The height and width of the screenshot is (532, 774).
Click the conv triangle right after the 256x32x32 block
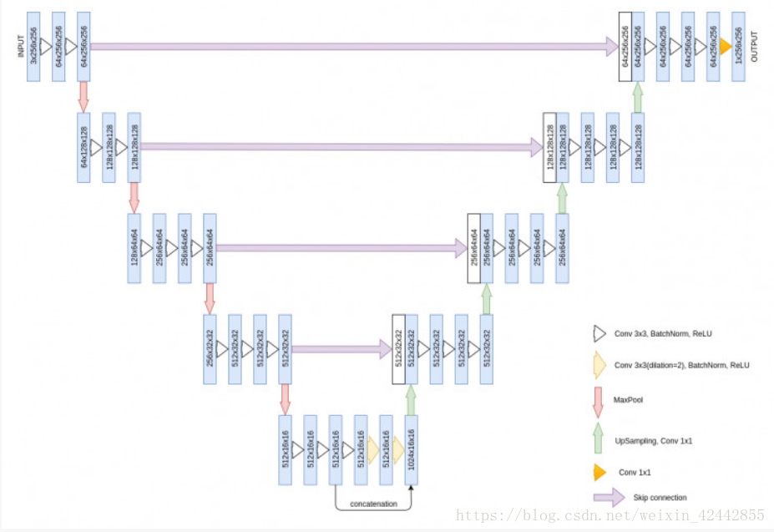coord(222,349)
